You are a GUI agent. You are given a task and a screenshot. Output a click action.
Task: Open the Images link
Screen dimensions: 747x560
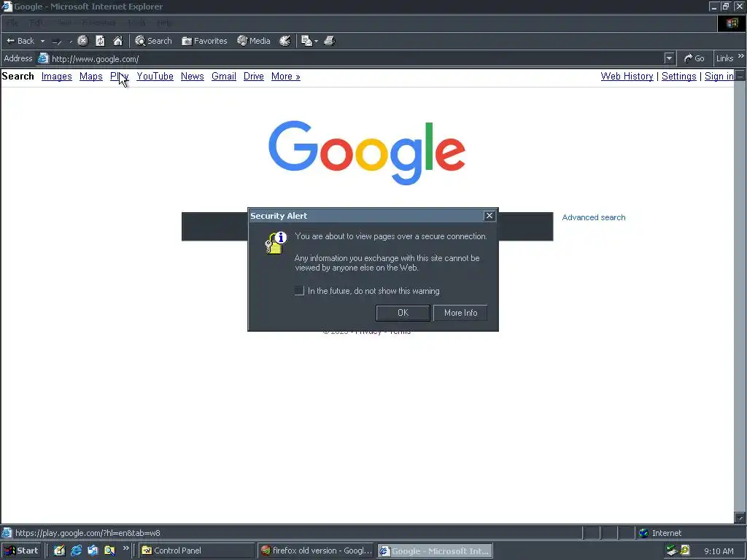57,76
